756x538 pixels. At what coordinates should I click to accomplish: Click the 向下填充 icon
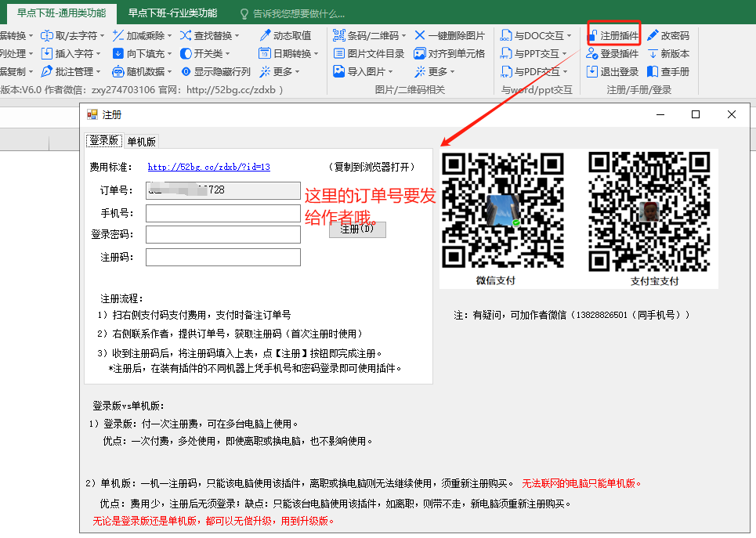pos(118,53)
